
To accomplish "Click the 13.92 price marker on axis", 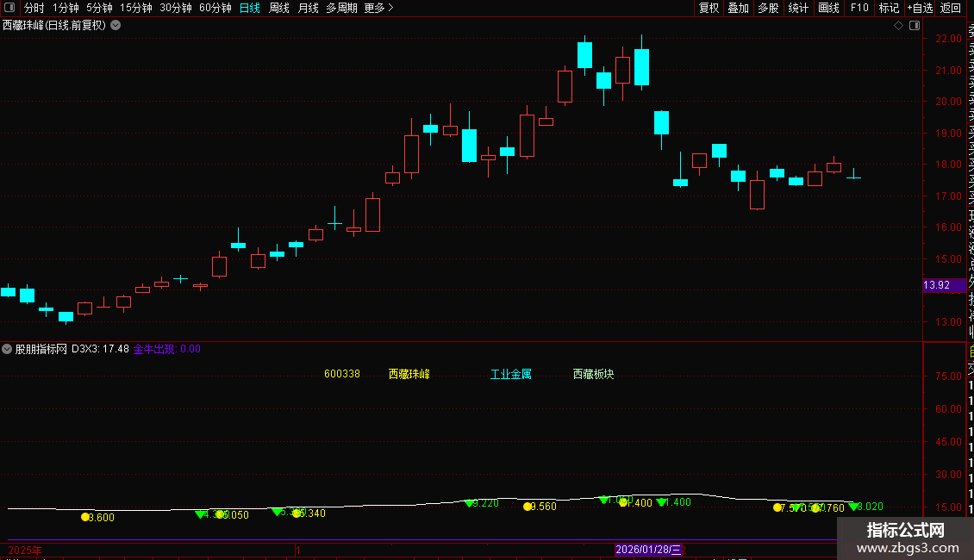I will 944,285.
